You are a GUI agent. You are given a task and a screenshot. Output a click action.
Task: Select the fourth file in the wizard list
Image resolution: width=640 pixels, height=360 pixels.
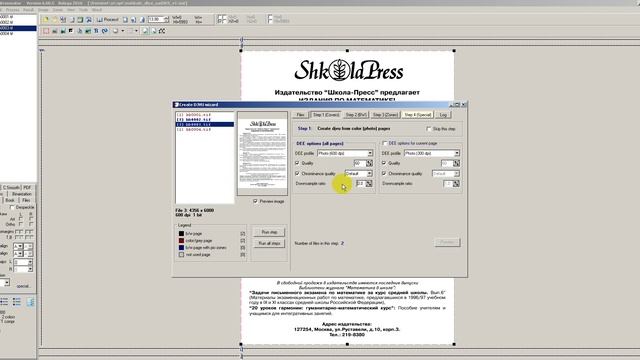coord(204,129)
